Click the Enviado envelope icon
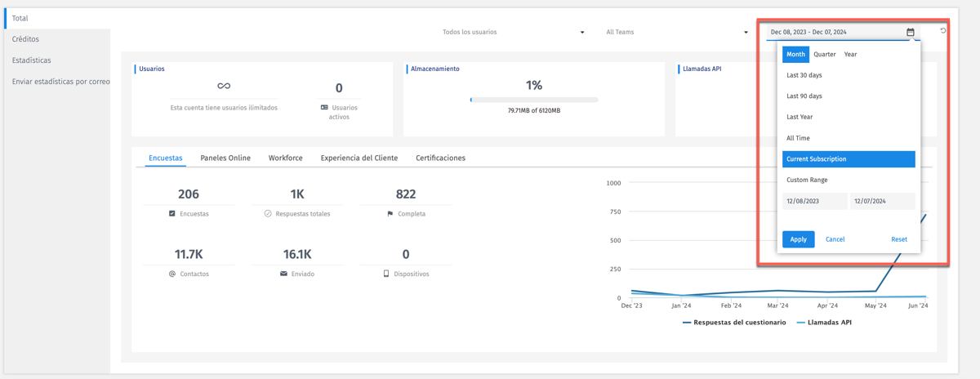The height and width of the screenshot is (379, 980). point(283,274)
